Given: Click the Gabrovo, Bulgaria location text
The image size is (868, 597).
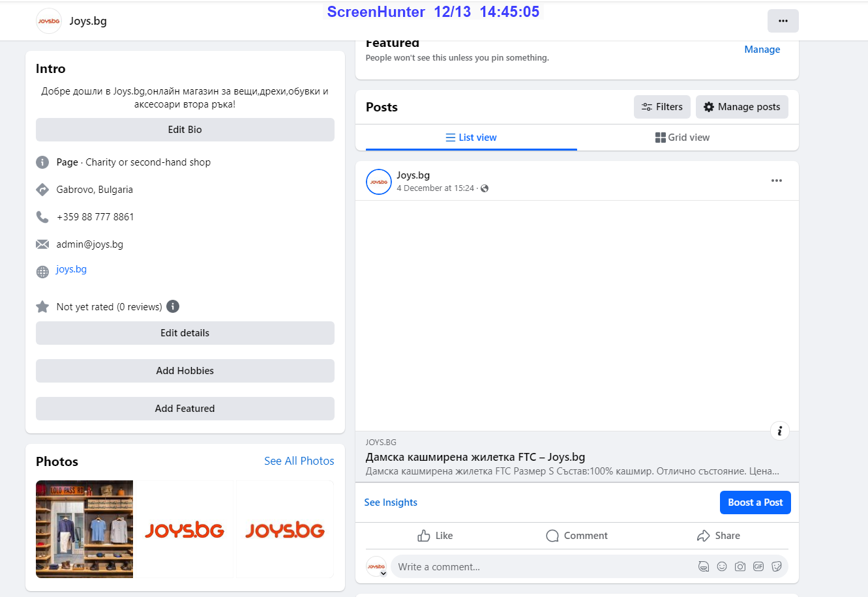Looking at the screenshot, I should pos(95,190).
